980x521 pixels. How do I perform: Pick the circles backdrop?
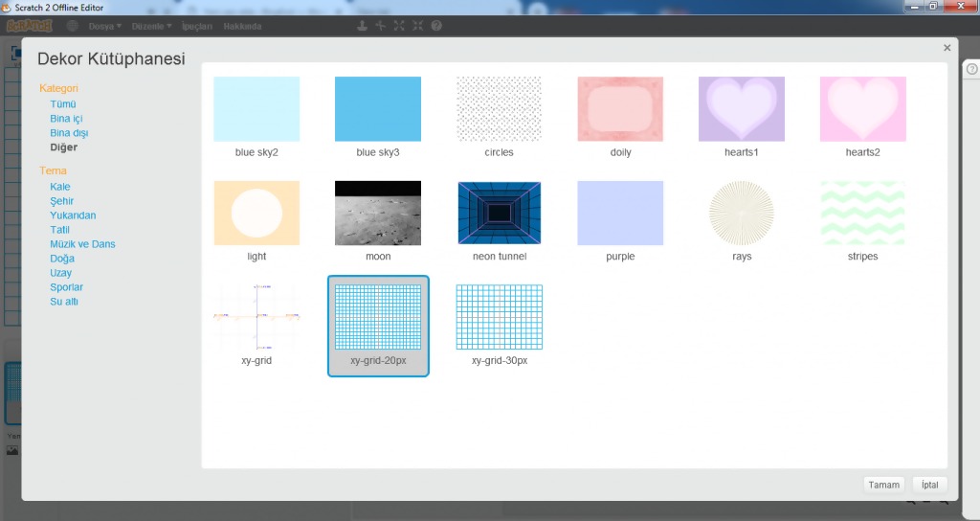tap(499, 109)
